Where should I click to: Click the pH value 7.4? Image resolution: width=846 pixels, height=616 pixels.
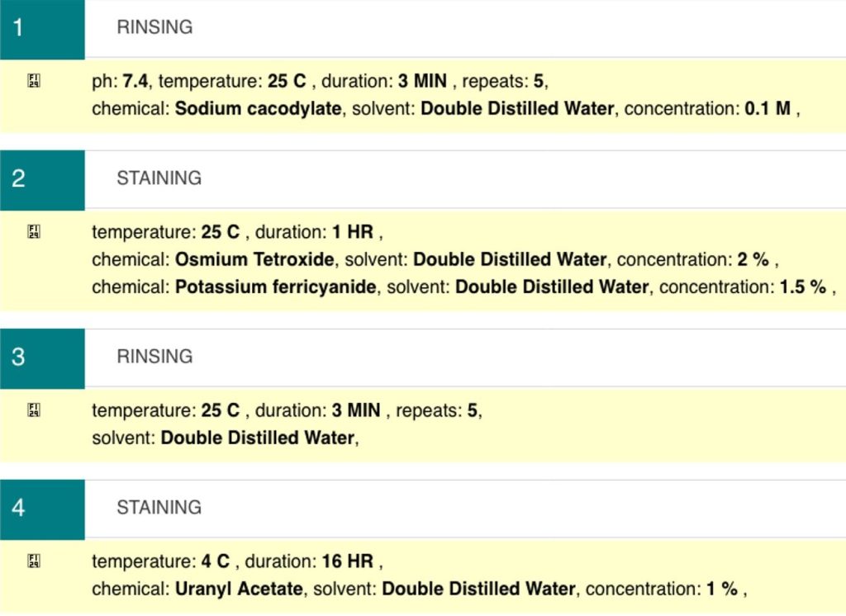(x=136, y=81)
